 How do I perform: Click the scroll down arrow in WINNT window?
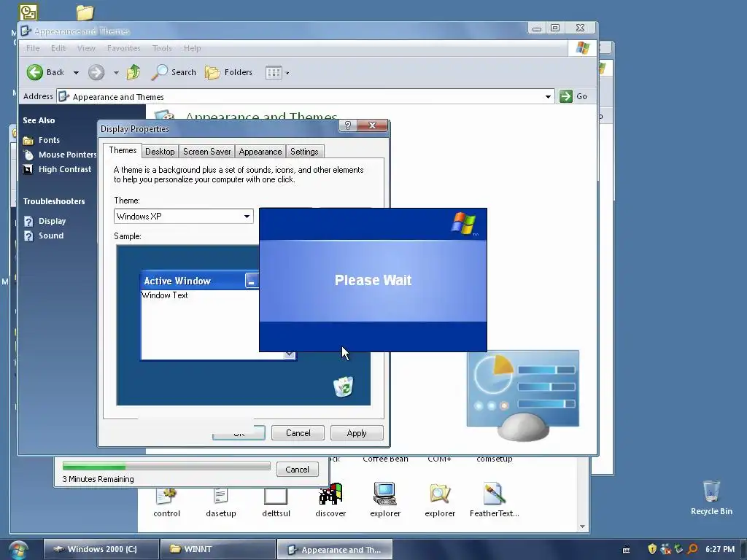(x=582, y=526)
